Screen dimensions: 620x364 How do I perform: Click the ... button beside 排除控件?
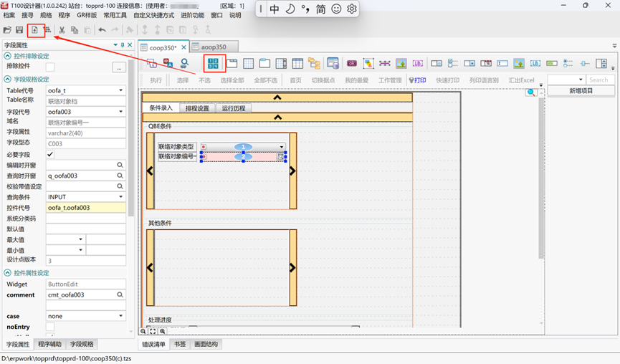pos(119,68)
